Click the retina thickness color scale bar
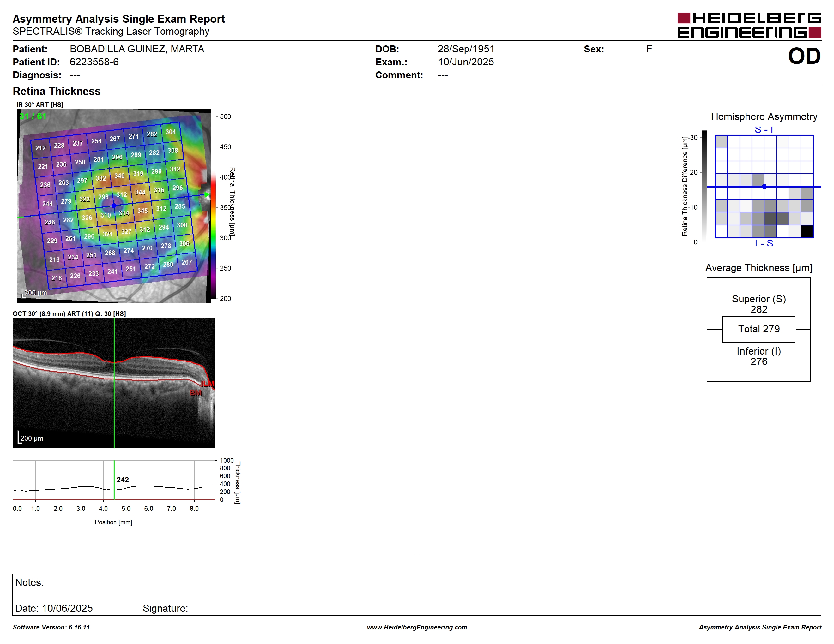834x644 pixels. (x=214, y=201)
